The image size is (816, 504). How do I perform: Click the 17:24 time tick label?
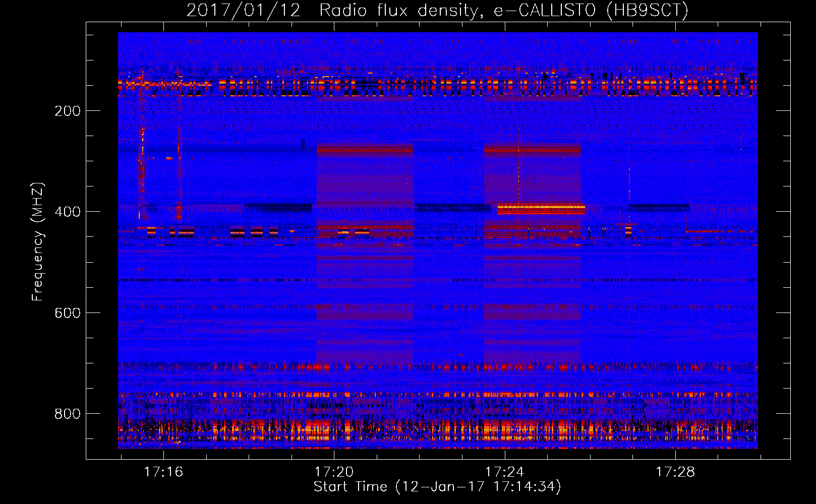(504, 472)
